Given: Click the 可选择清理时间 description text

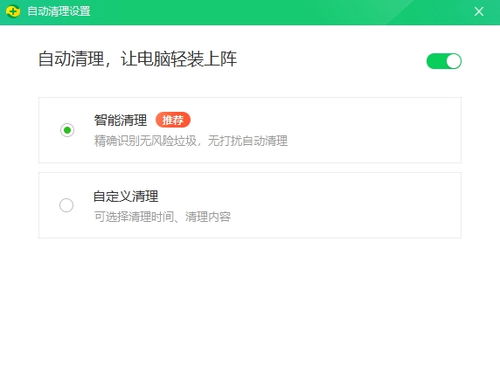Looking at the screenshot, I should 134,217.
